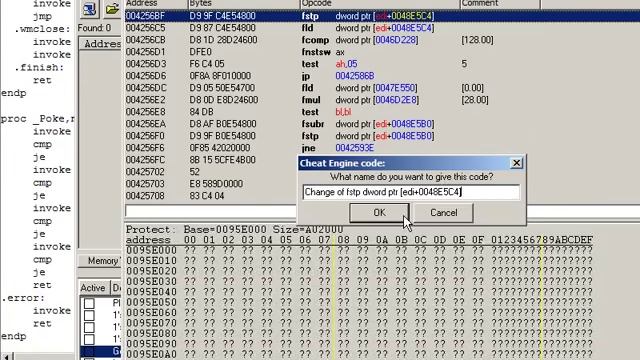This screenshot has width=640, height=360.
Task: Select disassembly row 00425703
Action: point(211,184)
